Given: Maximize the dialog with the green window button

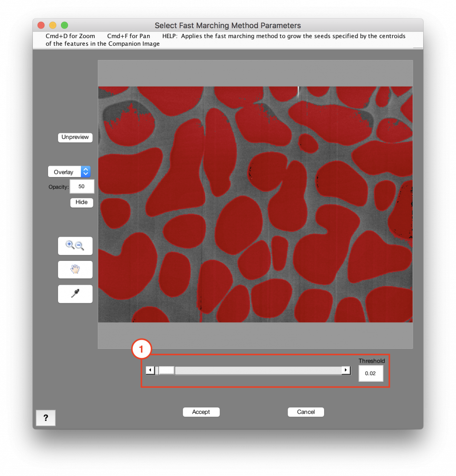Looking at the screenshot, I should pos(64,25).
